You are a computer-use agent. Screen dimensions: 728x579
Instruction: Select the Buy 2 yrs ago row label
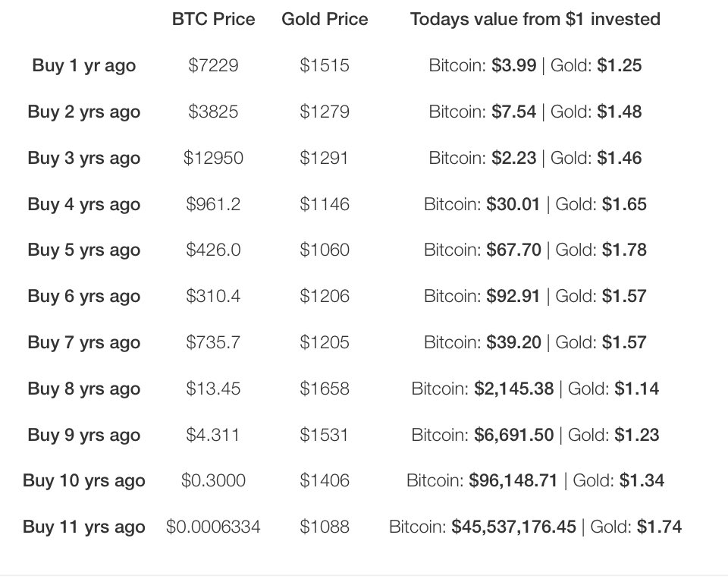pos(84,112)
